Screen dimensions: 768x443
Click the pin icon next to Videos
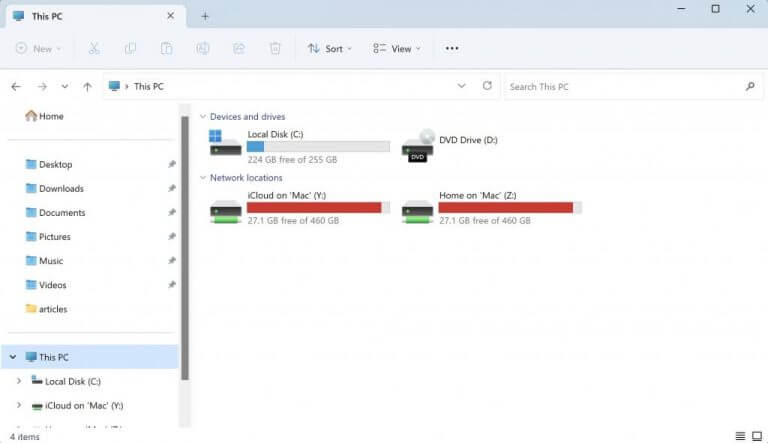172,284
